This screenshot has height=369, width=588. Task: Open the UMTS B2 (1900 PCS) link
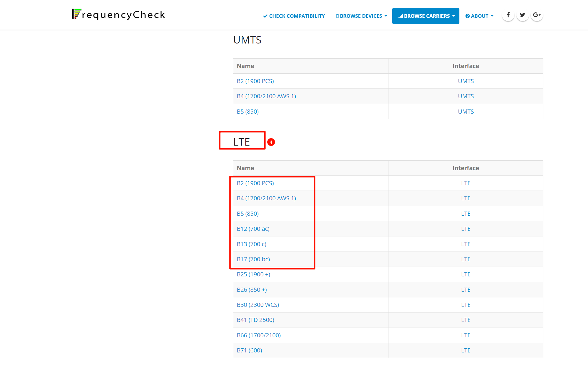(255, 81)
